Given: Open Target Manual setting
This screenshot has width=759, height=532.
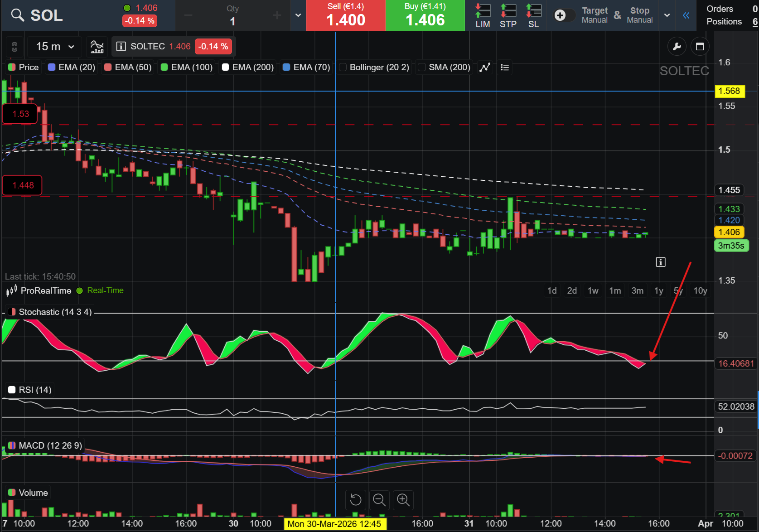Looking at the screenshot, I should pyautogui.click(x=595, y=15).
